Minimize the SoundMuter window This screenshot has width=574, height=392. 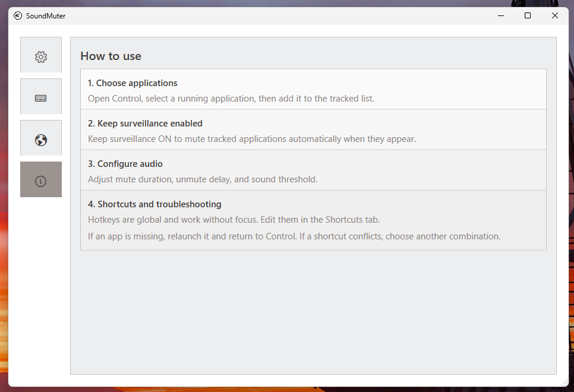pyautogui.click(x=501, y=15)
